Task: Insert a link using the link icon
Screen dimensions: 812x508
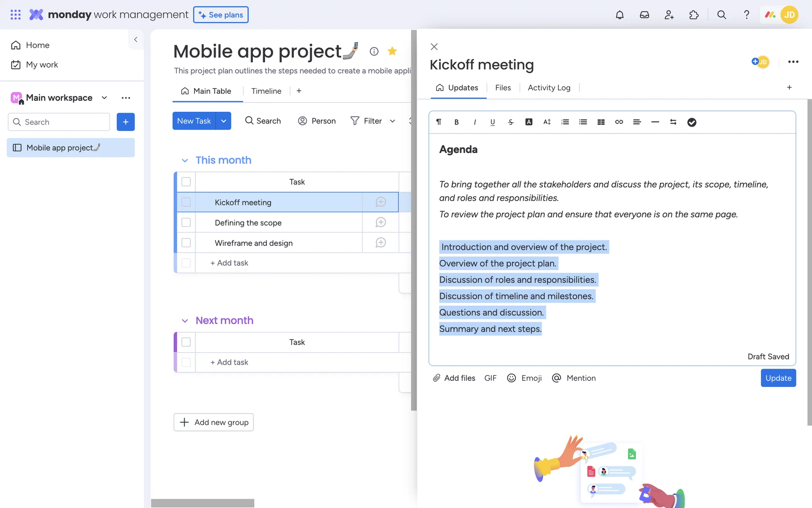Action: (x=619, y=122)
